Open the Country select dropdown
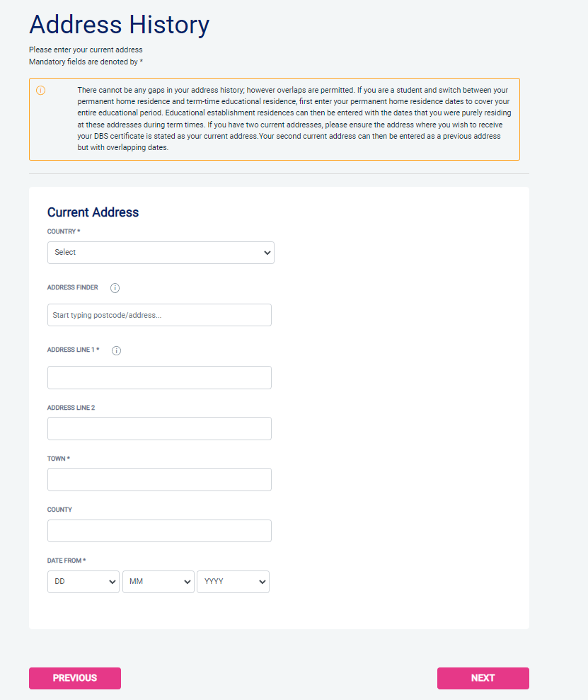The width and height of the screenshot is (588, 700). click(x=161, y=253)
